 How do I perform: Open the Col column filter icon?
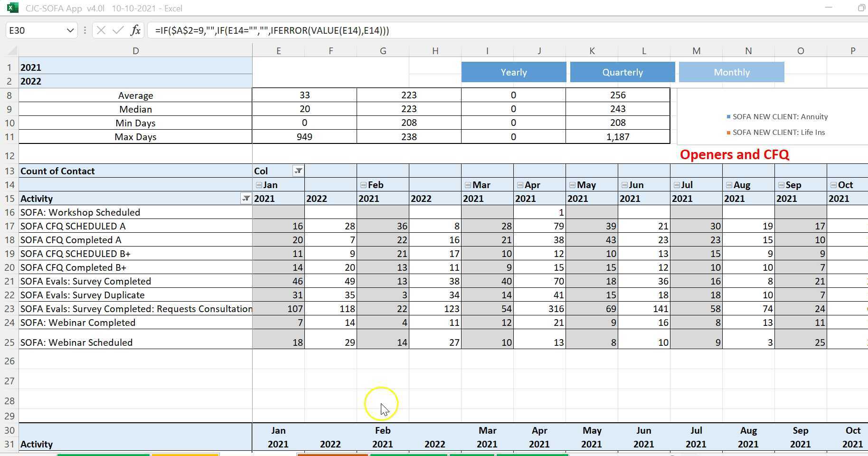[x=298, y=171]
